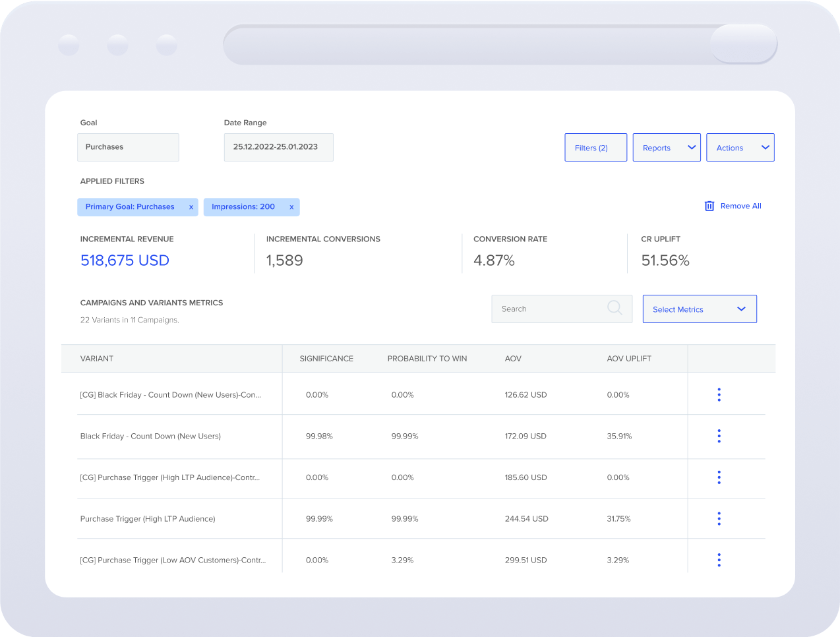The width and height of the screenshot is (840, 637).
Task: Remove the Primary Goal: Purchases filter chip
Action: click(x=191, y=207)
